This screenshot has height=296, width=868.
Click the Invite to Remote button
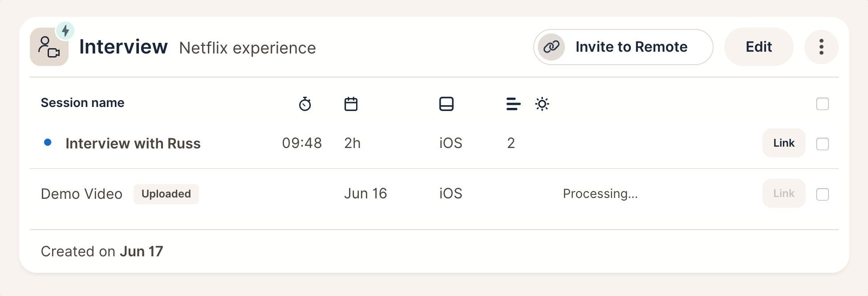623,47
